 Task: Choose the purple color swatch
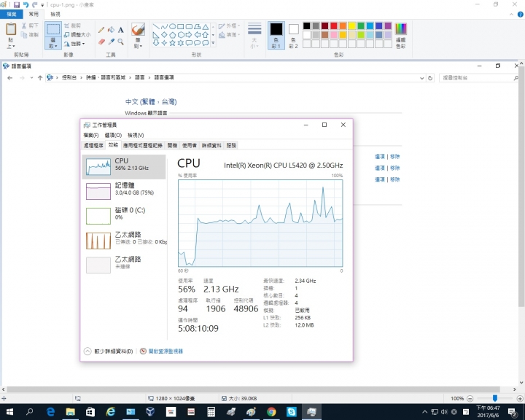coord(388,26)
